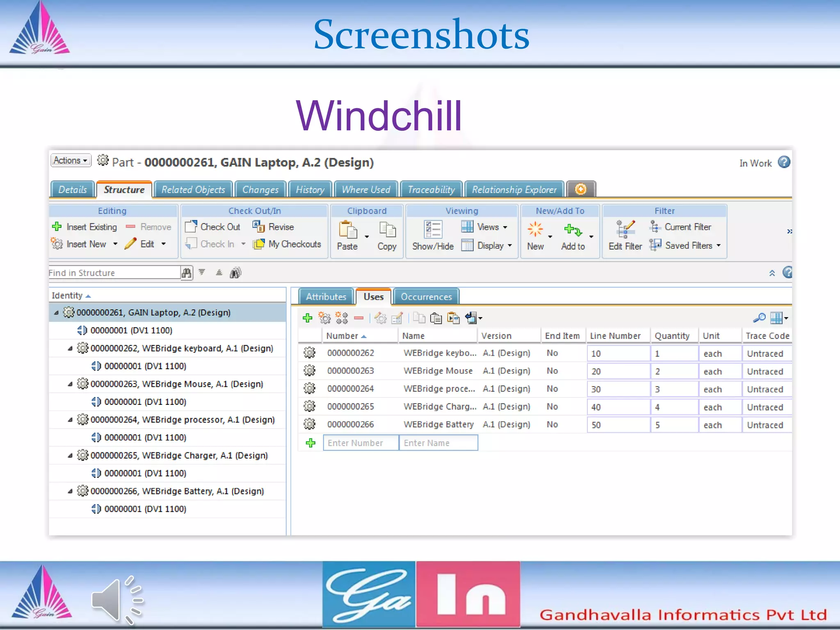840x630 pixels.
Task: Click the Paste clipboard icon
Action: coord(348,229)
